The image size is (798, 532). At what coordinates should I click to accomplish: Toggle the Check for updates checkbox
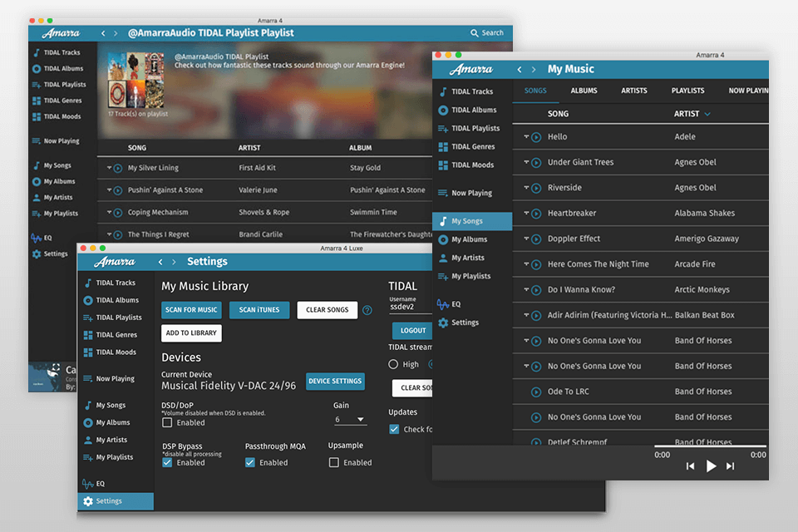point(394,429)
